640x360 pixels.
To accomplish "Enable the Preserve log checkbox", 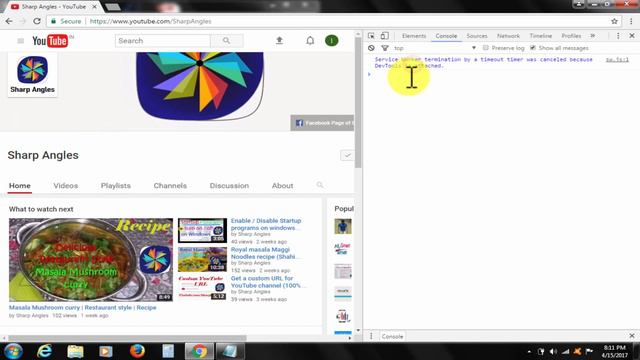I will [x=485, y=48].
